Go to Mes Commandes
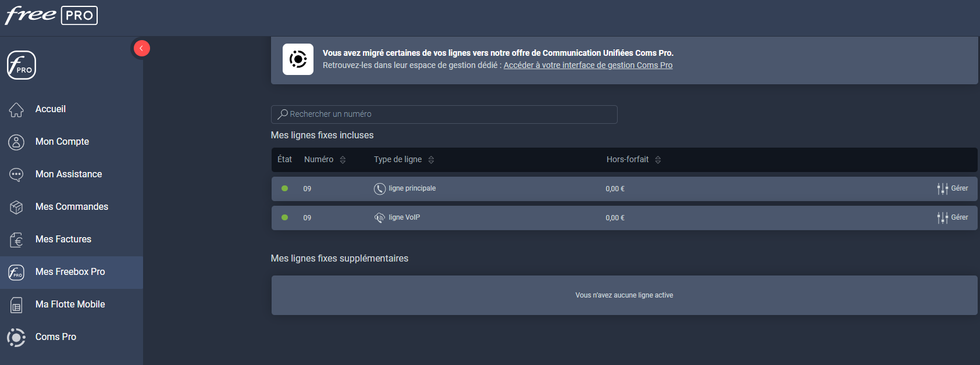Screen dimensions: 980x365 72,207
